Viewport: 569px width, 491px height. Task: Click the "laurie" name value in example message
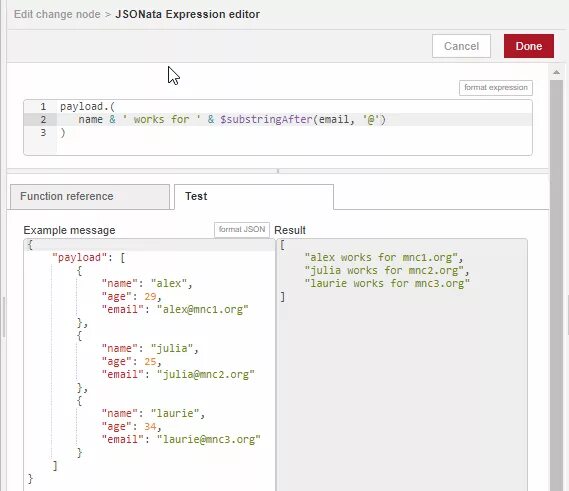175,413
